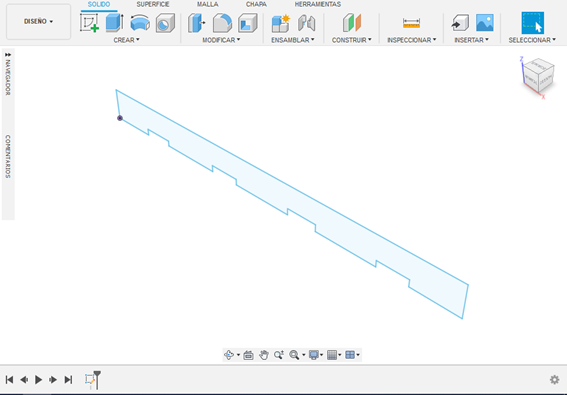This screenshot has height=395, width=567.
Task: Click the Insert Canvas image icon
Action: coord(485,23)
